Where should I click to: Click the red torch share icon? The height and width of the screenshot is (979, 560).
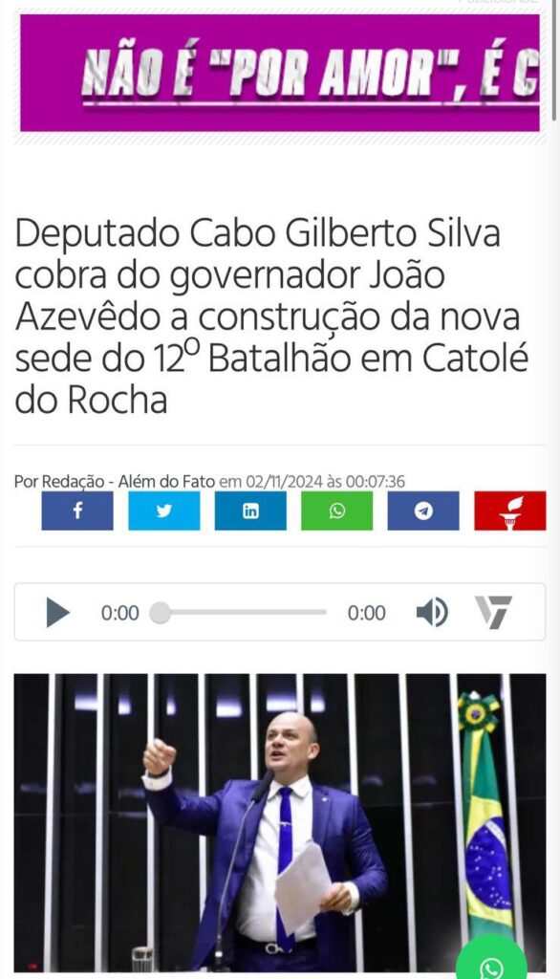(510, 511)
